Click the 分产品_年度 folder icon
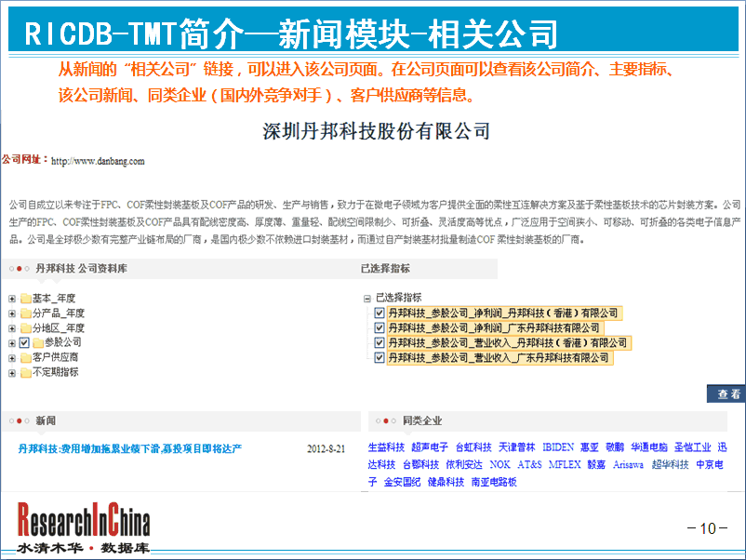Image resolution: width=746 pixels, height=560 pixels. (26, 313)
